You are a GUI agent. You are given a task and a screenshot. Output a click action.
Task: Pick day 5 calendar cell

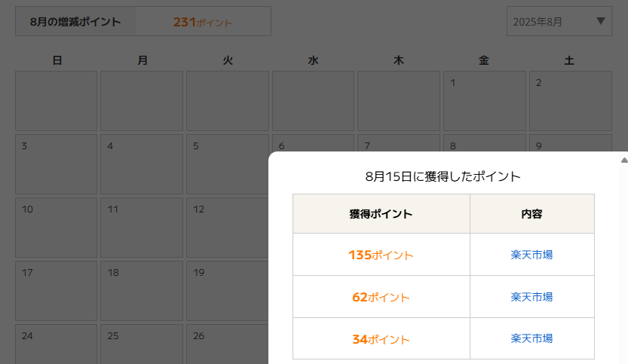pos(227,164)
